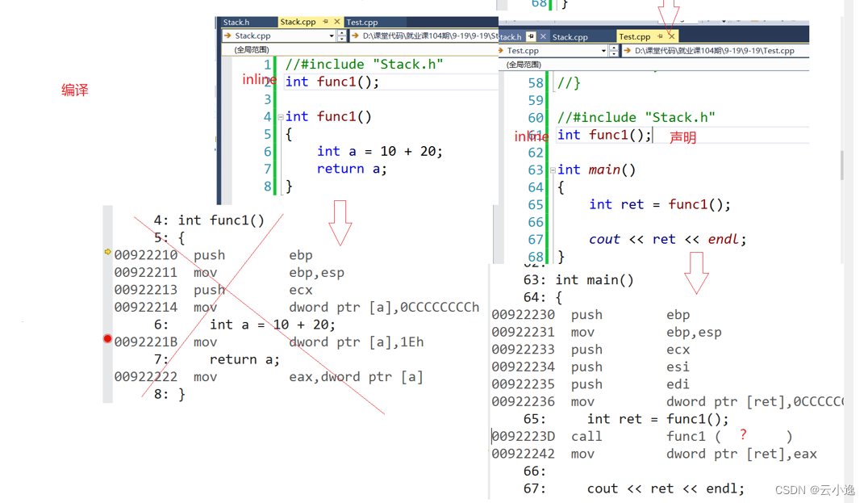This screenshot has width=868, height=503.
Task: Click instruction at address 00922236
Action: pos(668,402)
